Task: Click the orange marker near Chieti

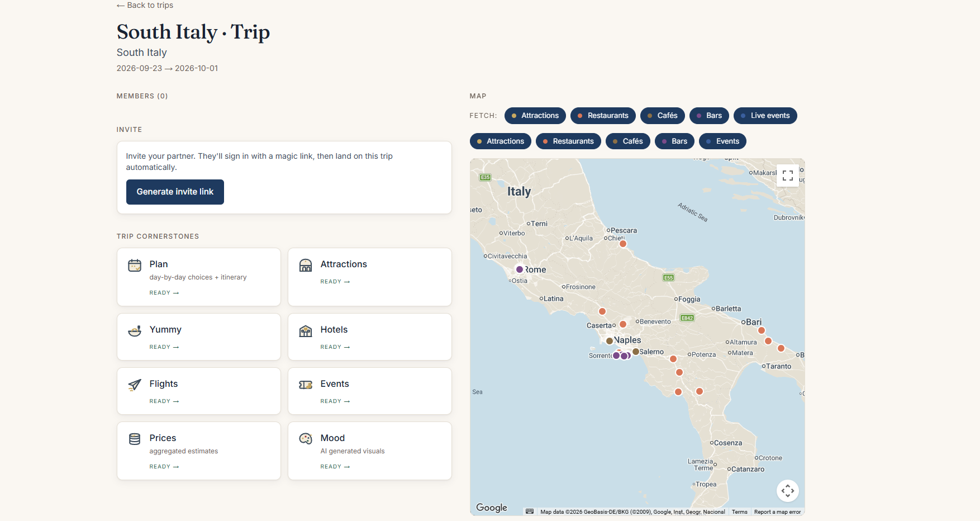Action: pos(623,244)
